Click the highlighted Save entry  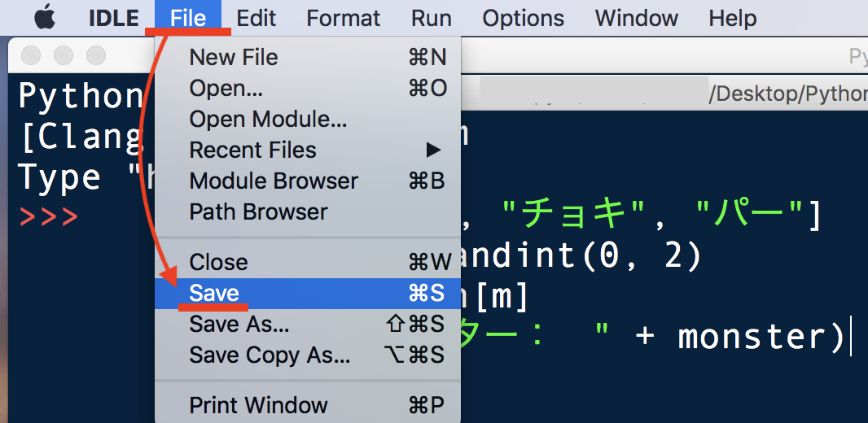coord(308,293)
